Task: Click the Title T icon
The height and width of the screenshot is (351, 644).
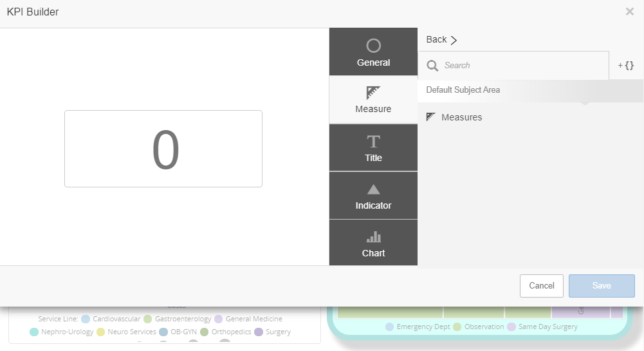Action: [373, 142]
